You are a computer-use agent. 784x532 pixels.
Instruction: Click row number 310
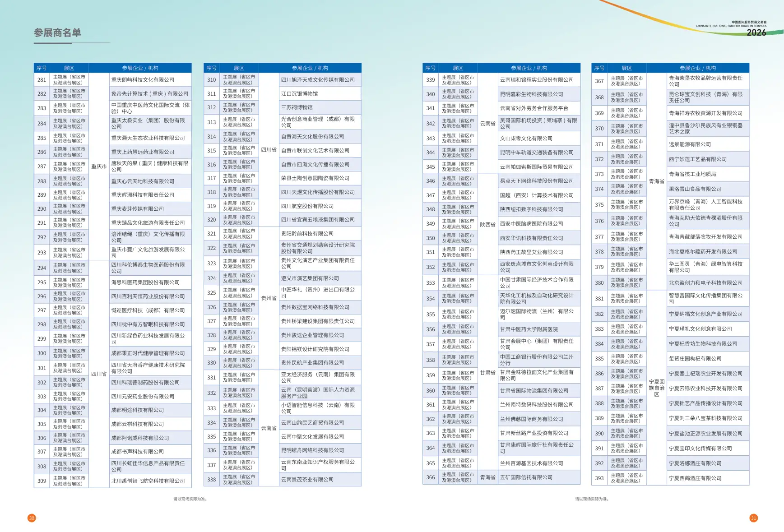(x=212, y=80)
